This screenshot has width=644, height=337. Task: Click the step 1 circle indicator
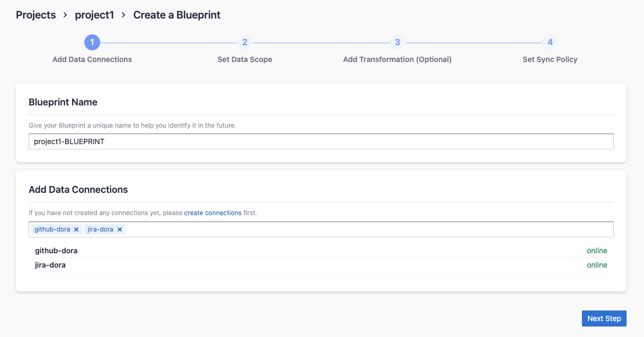[92, 42]
